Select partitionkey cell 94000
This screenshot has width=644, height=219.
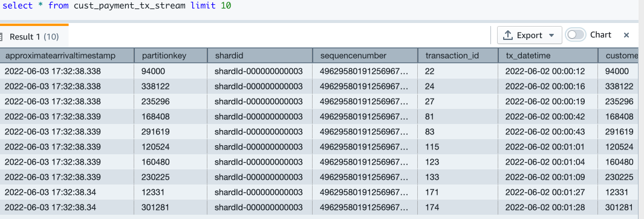pos(171,71)
